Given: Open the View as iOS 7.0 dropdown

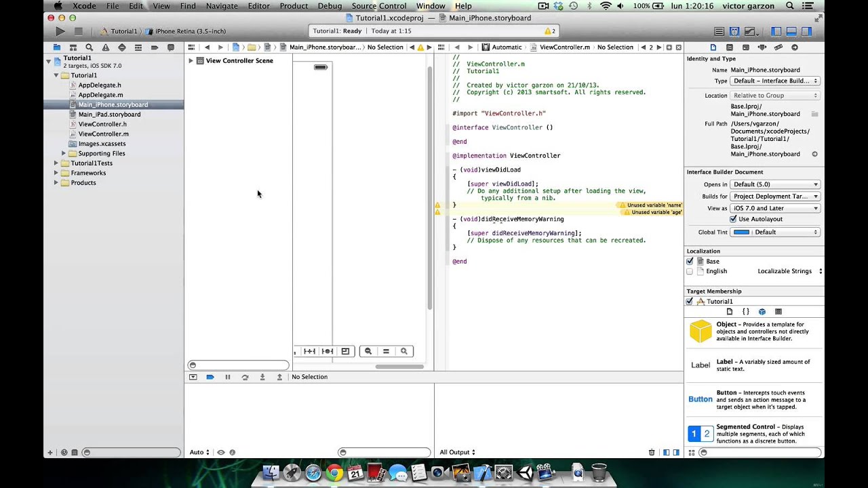Looking at the screenshot, I should click(775, 208).
